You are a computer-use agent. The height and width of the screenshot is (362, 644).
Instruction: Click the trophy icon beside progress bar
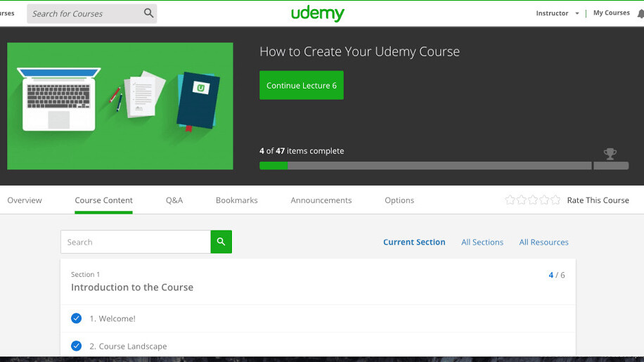tap(610, 153)
